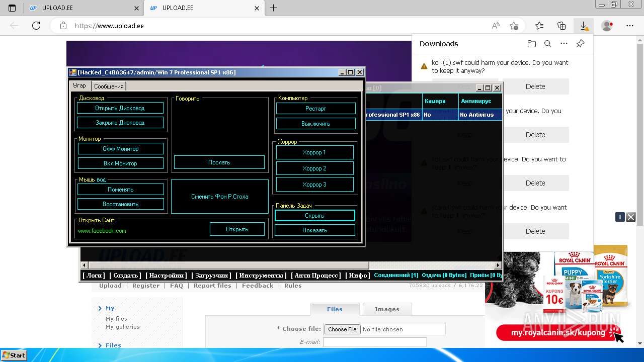Click Показать taskbar button

pyautogui.click(x=315, y=230)
